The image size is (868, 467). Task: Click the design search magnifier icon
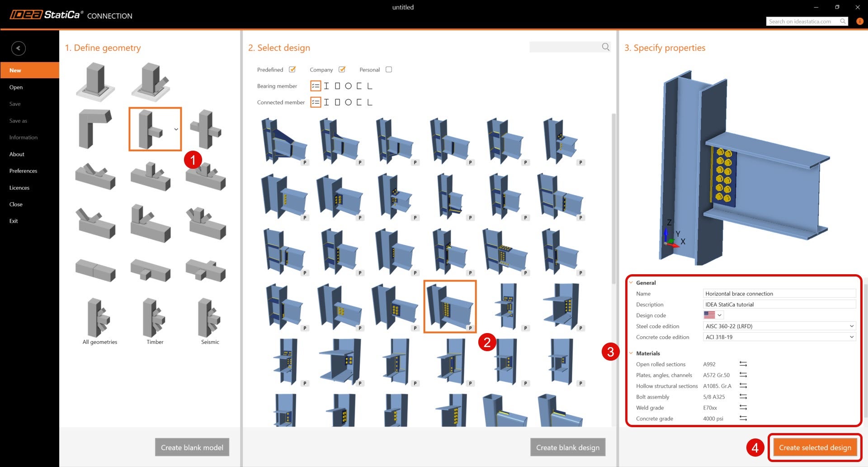point(606,47)
